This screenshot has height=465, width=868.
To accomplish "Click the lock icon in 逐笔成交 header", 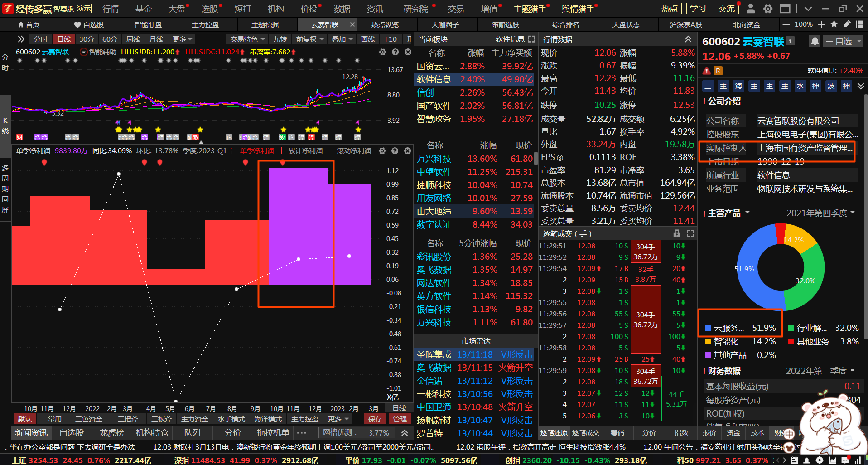I will [x=677, y=233].
